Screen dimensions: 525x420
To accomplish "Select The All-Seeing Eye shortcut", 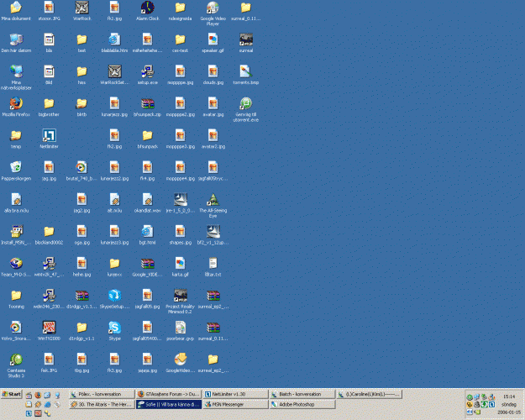I will 213,200.
